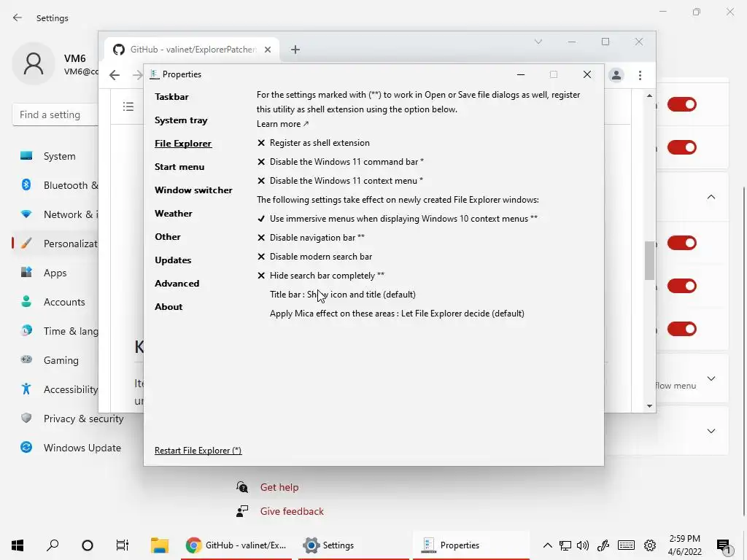Viewport: 747px width, 560px height.
Task: Toggle Register as shell extension
Action: (x=314, y=143)
